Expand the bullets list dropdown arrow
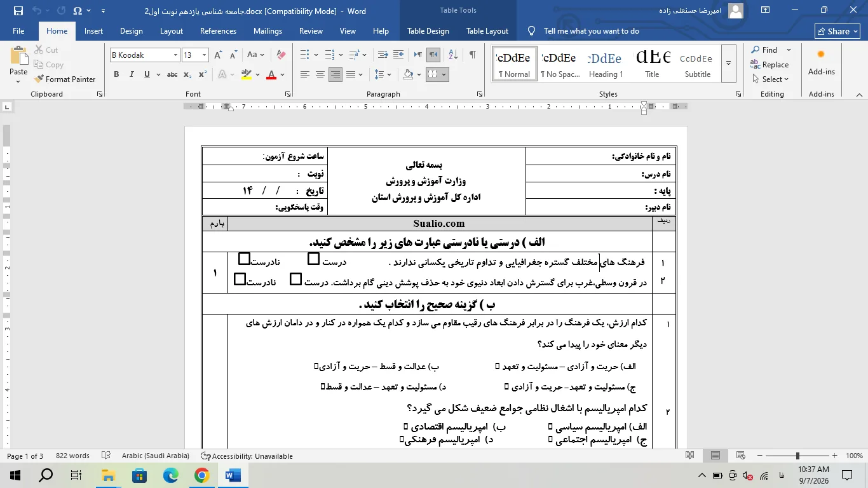This screenshot has width=868, height=488. pos(317,55)
